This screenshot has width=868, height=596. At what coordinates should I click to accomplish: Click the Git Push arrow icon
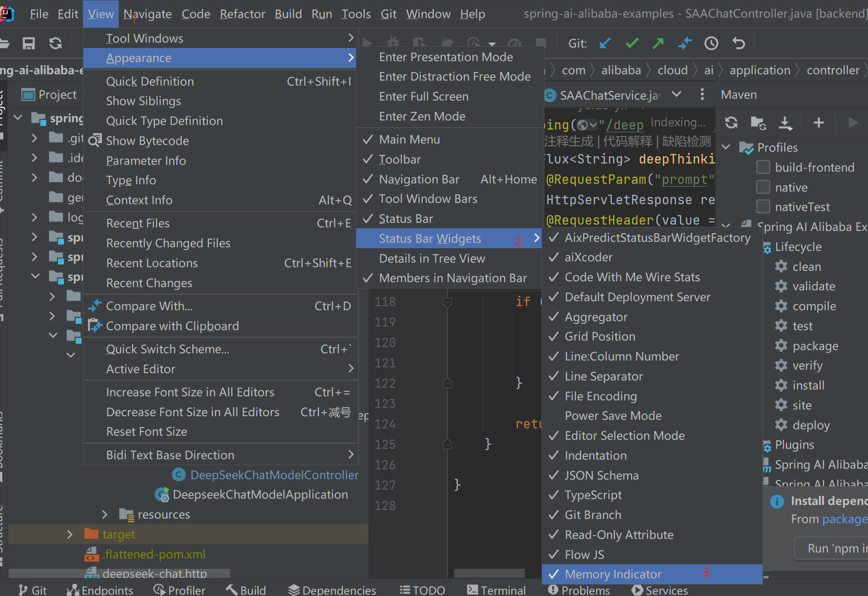(x=658, y=43)
